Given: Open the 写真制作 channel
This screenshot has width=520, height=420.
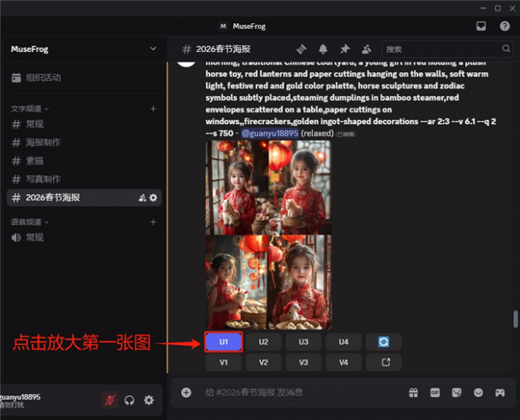Looking at the screenshot, I should pyautogui.click(x=84, y=179).
